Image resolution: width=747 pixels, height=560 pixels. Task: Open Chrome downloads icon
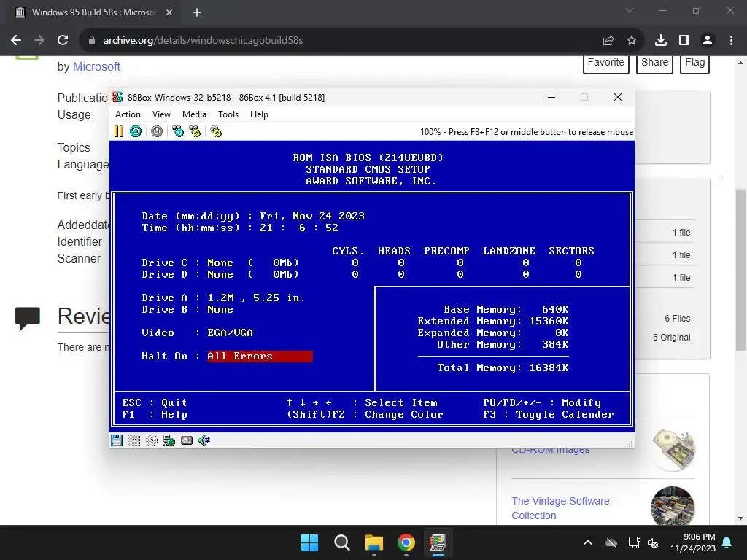click(x=661, y=41)
